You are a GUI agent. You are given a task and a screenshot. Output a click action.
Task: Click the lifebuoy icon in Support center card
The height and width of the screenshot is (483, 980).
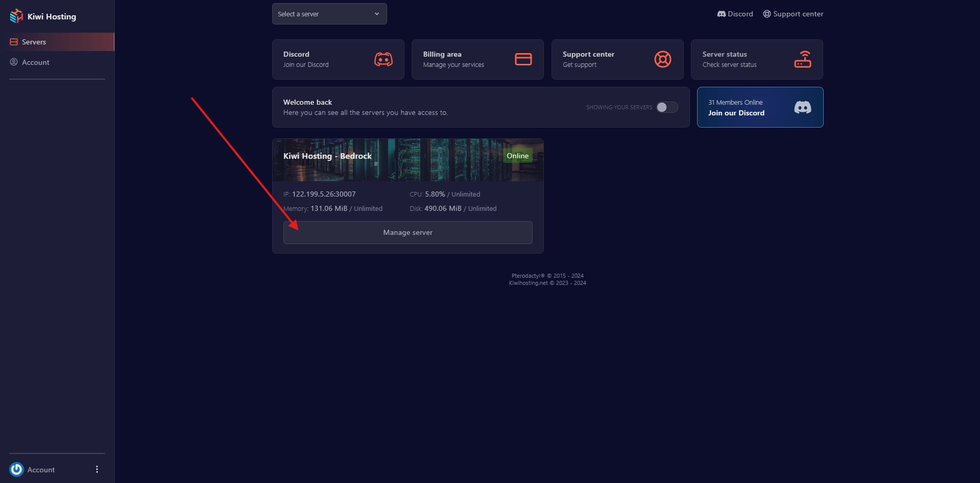coord(662,59)
